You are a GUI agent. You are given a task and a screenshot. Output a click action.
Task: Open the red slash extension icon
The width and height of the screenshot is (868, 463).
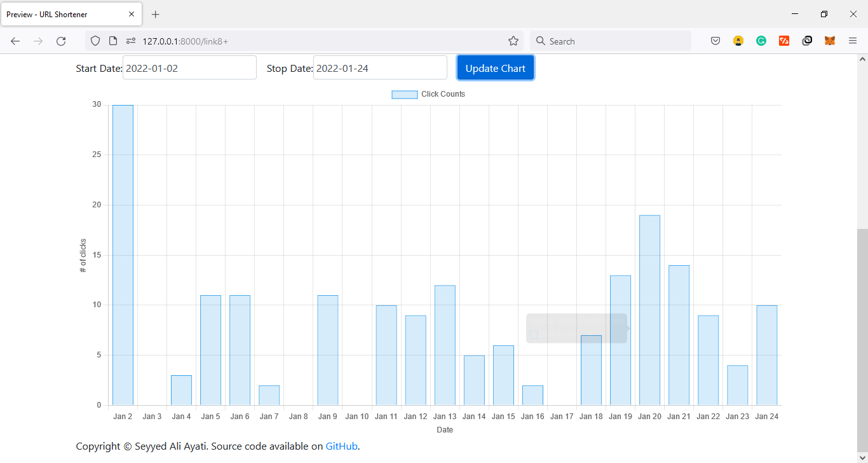pyautogui.click(x=784, y=41)
